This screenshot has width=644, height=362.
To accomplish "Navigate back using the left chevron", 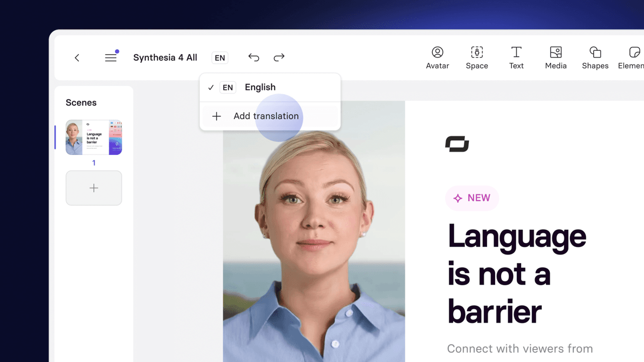I will pos(76,57).
